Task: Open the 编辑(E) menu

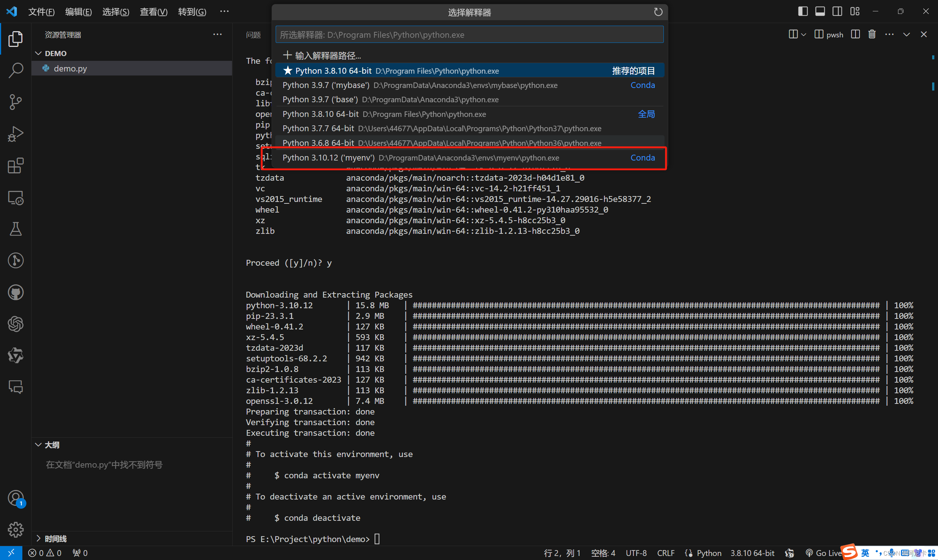Action: [x=78, y=12]
